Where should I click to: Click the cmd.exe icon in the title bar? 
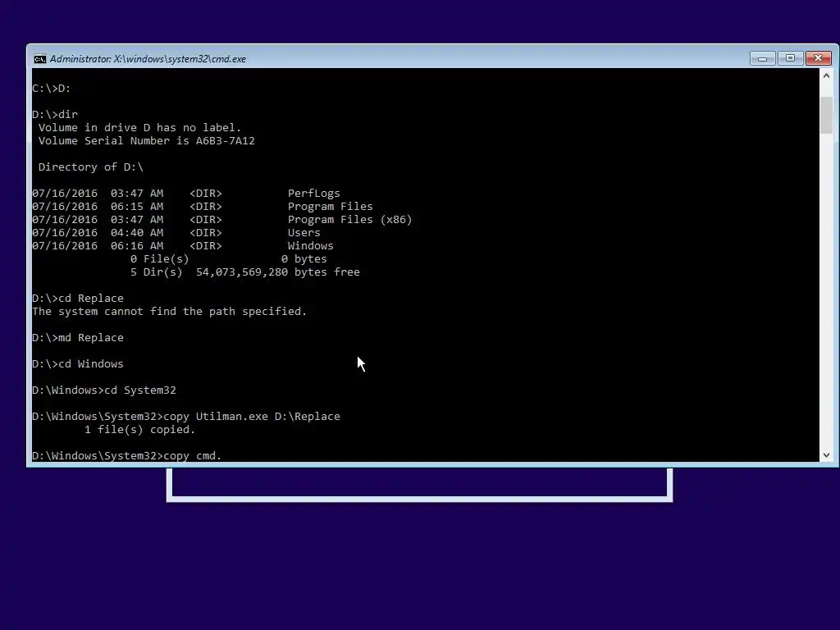(39, 59)
